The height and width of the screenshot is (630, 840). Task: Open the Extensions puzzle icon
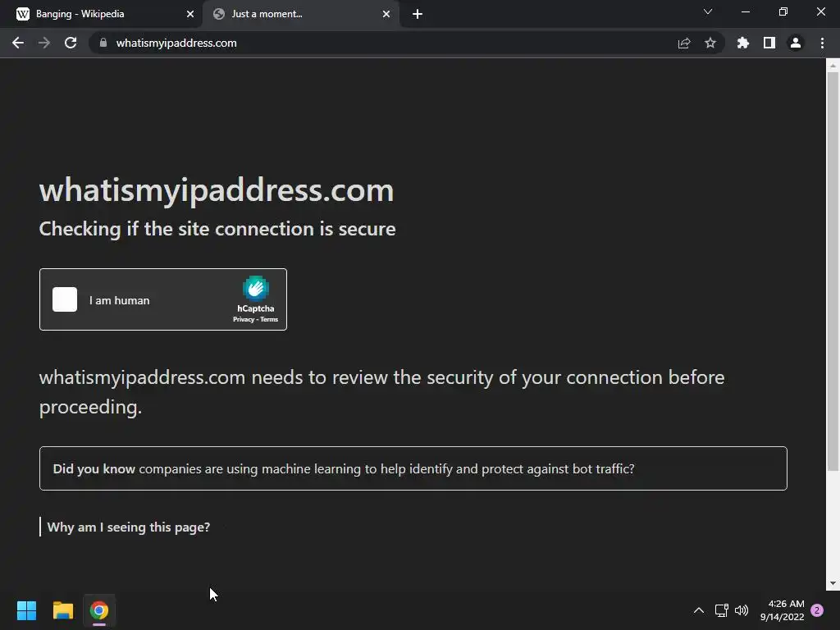click(743, 43)
